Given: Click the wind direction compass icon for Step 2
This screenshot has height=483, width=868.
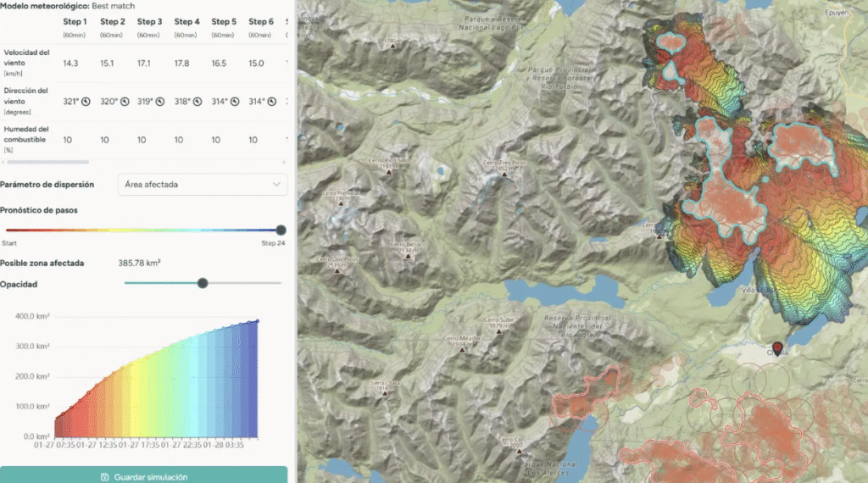Looking at the screenshot, I should point(123,101).
